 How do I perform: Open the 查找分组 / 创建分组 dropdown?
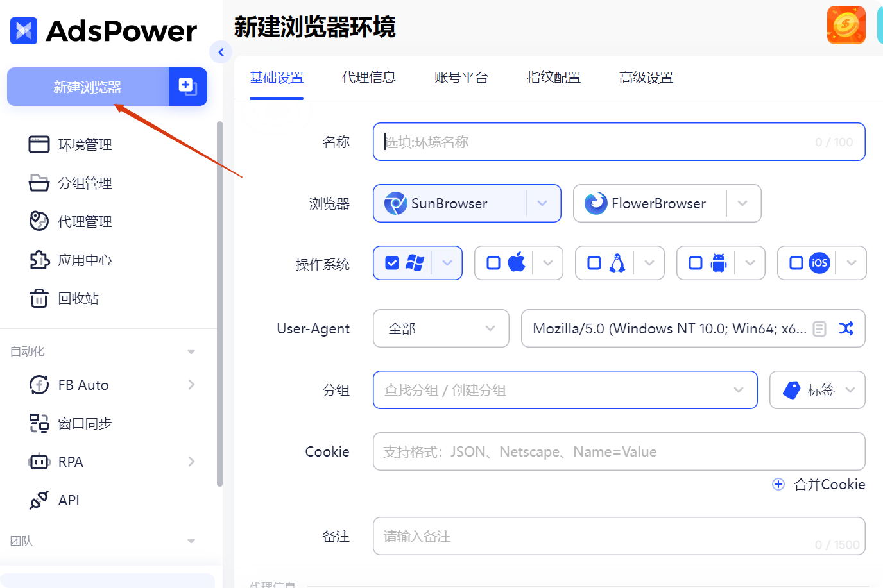coord(565,390)
